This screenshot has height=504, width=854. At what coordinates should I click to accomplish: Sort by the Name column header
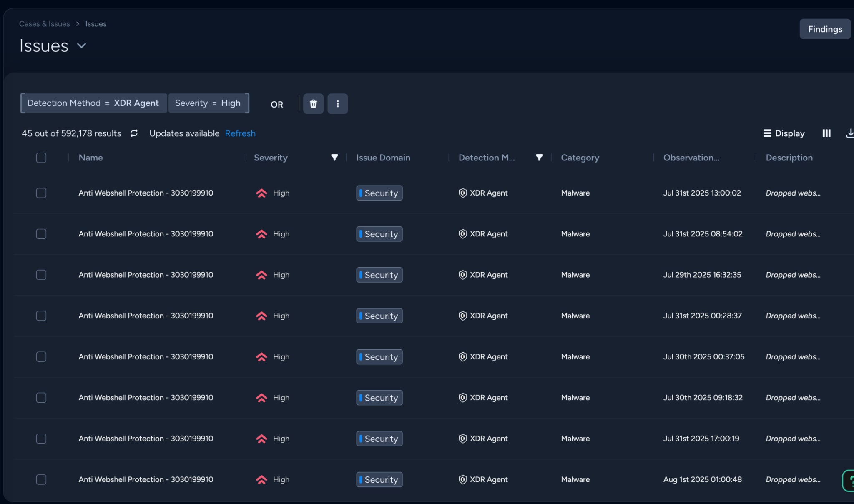coord(90,158)
